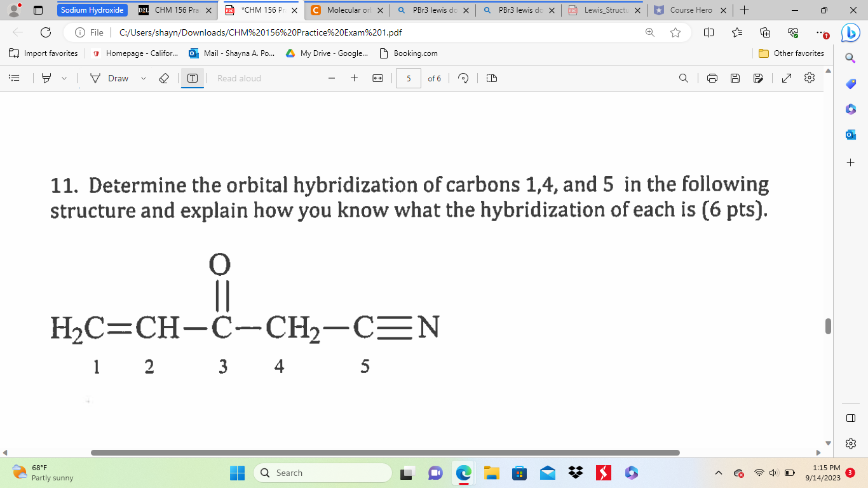Click the address bar zoom indicator
The height and width of the screenshot is (488, 868).
coord(650,32)
